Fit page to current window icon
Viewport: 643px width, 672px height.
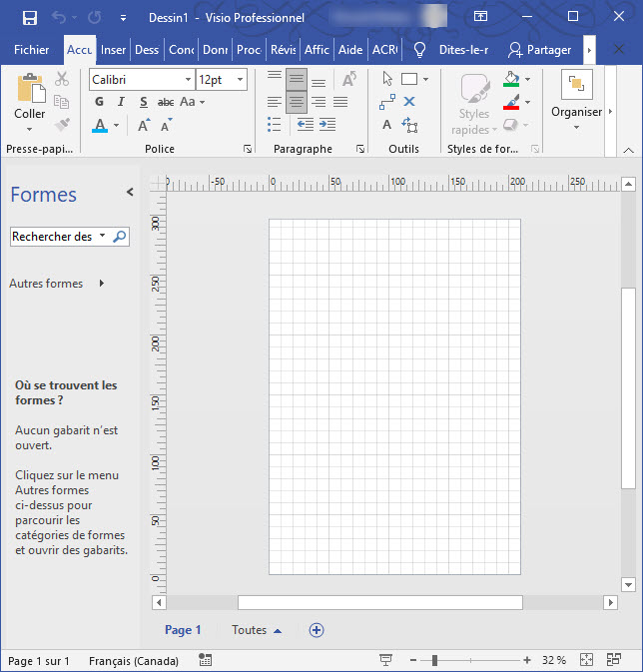(x=586, y=660)
